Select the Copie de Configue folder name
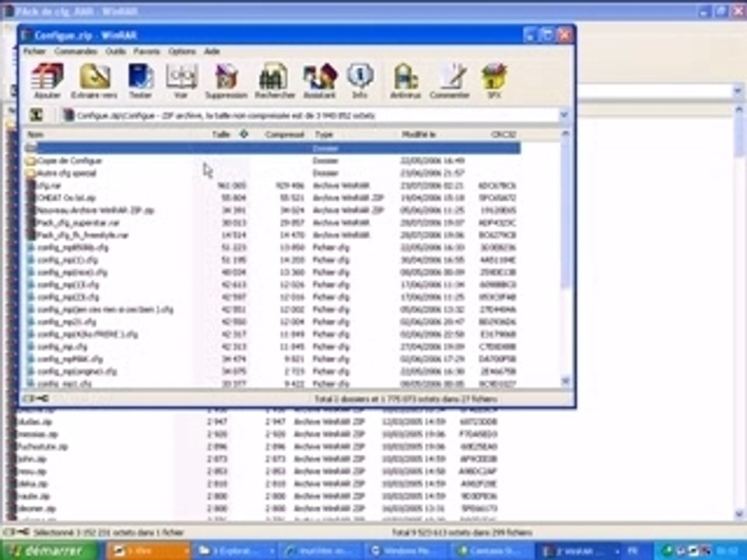The height and width of the screenshot is (560, 747). point(69,161)
